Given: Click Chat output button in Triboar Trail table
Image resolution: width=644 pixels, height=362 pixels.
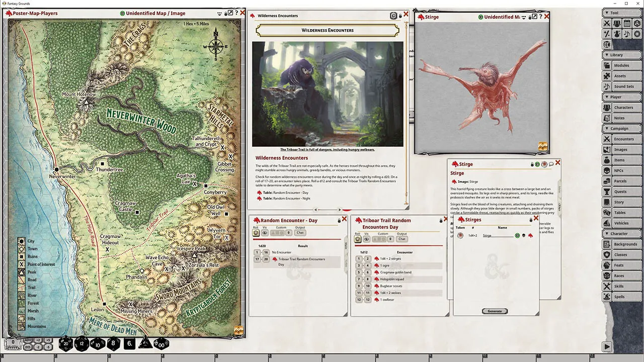Looking at the screenshot, I should [401, 239].
